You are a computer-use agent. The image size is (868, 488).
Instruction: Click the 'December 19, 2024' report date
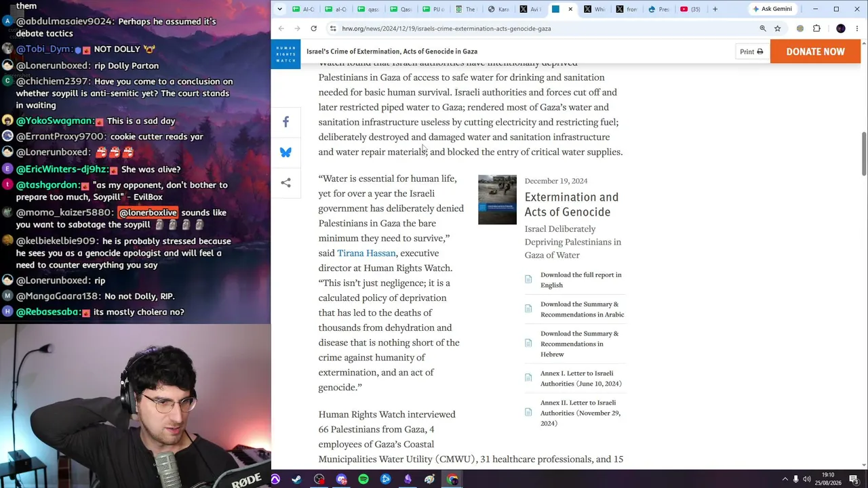tap(556, 181)
